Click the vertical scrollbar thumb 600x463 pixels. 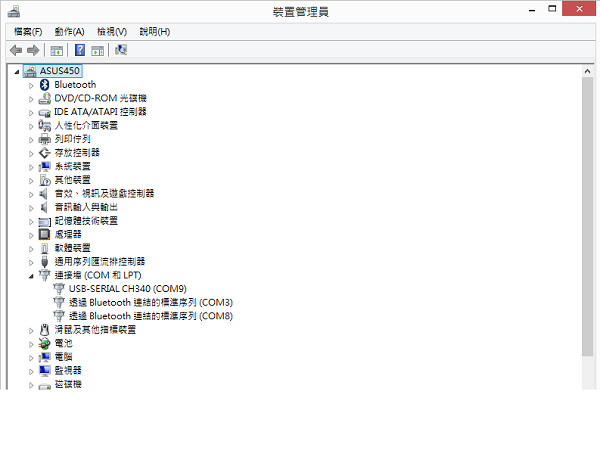pos(587,217)
